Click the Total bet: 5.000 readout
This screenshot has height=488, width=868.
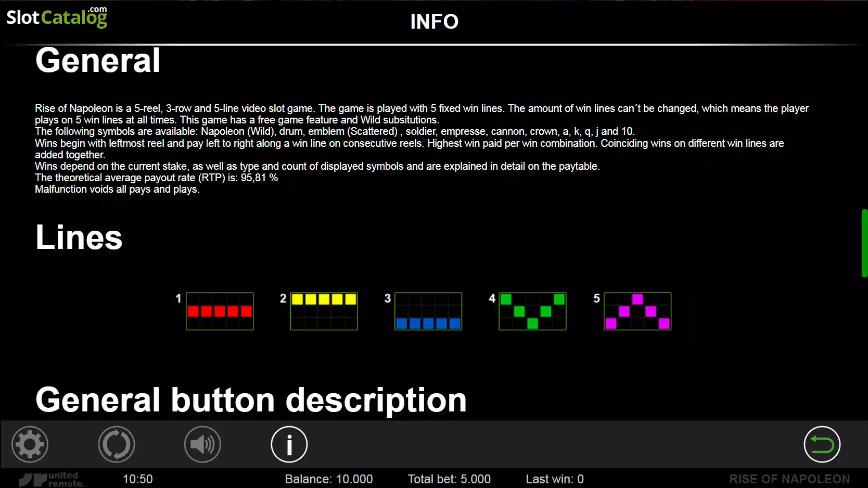[x=449, y=479]
